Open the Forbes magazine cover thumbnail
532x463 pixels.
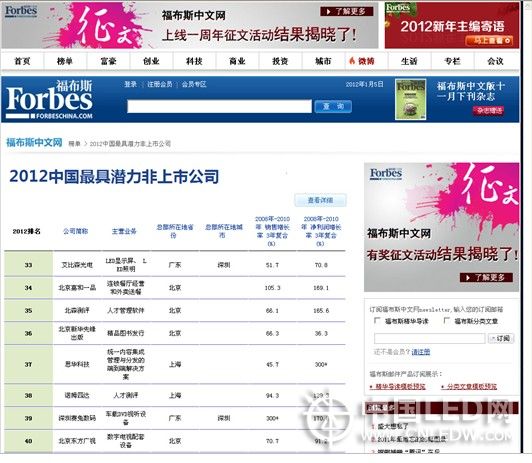click(410, 99)
